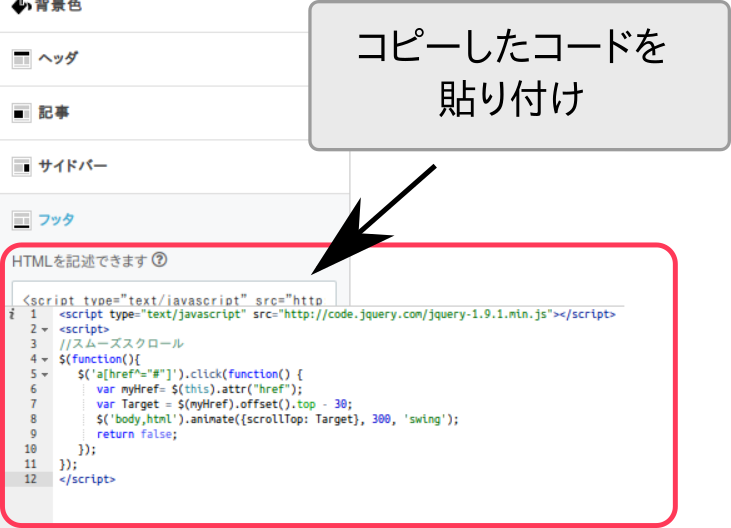
Task: Select the フッタ (footer) section
Action: (174, 219)
